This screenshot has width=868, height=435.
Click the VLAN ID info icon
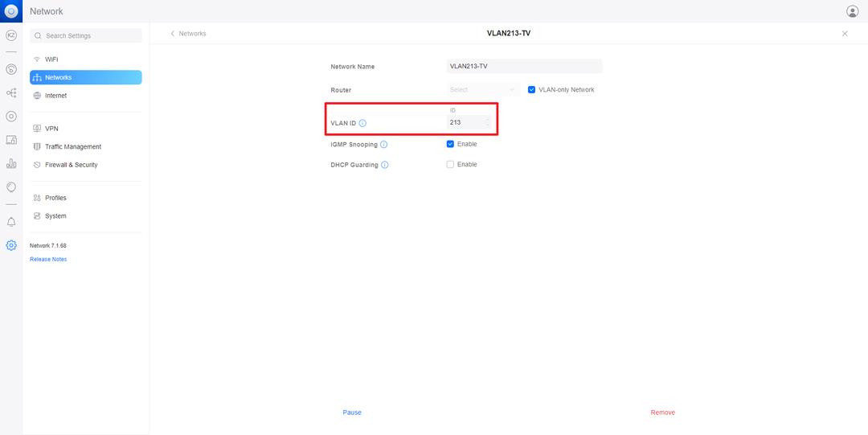[362, 123]
